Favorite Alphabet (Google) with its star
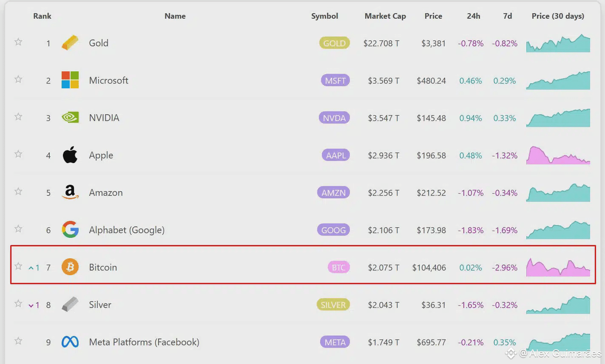Image resolution: width=605 pixels, height=364 pixels. pos(18,229)
